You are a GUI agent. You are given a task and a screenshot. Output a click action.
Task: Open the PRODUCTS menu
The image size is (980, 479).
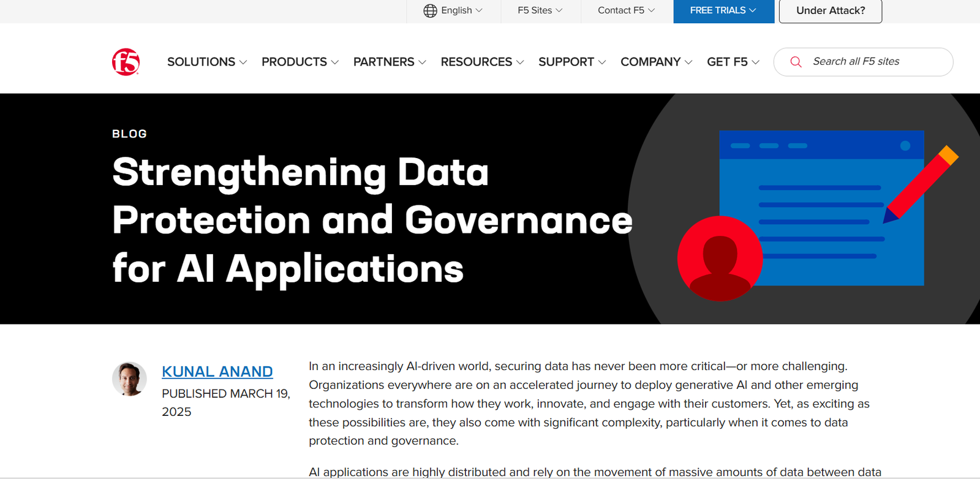click(300, 62)
